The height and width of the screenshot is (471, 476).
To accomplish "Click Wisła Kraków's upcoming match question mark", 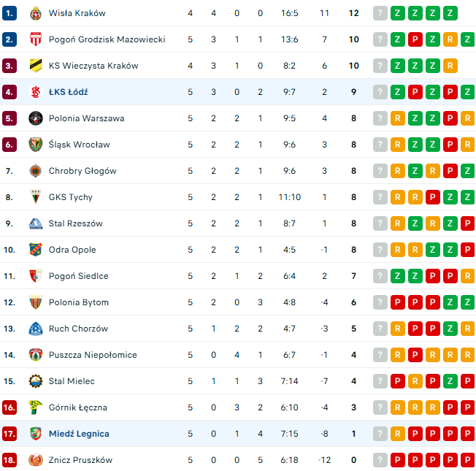I will click(x=380, y=13).
